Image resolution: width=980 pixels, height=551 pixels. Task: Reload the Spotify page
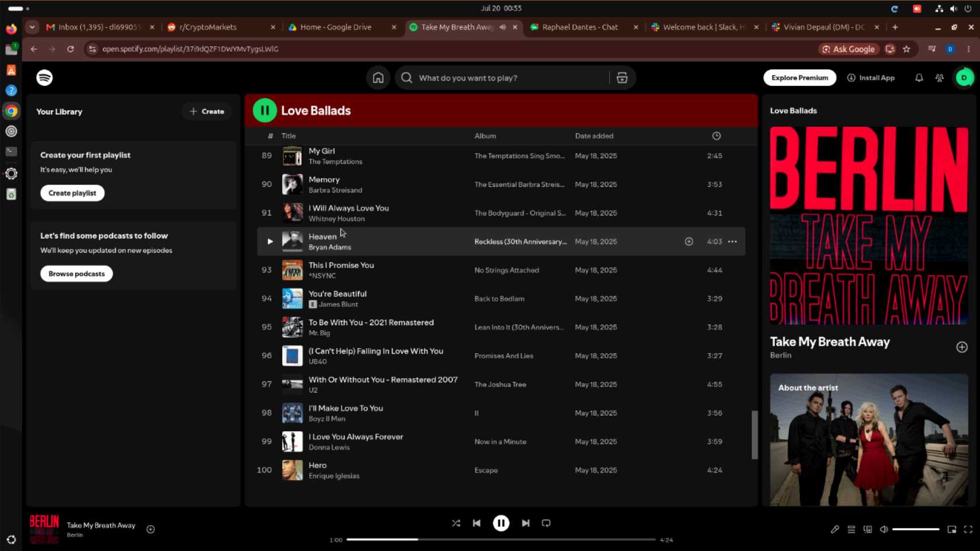(70, 49)
